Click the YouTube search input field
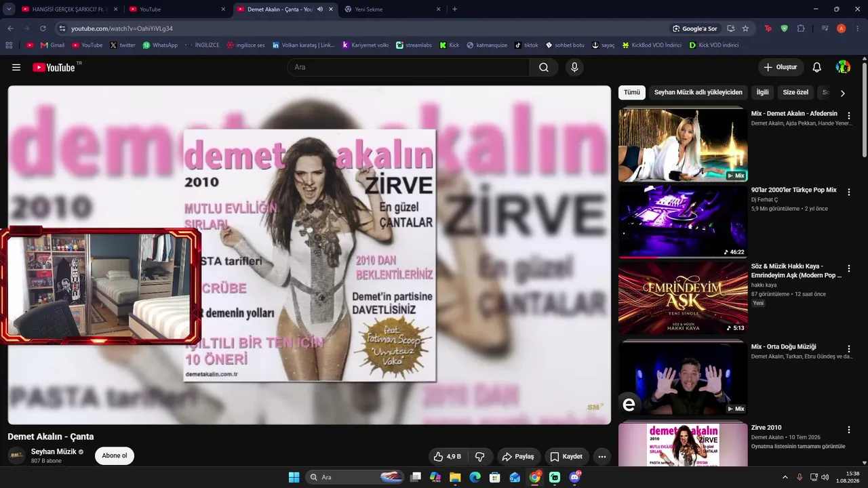The image size is (868, 488). point(408,67)
